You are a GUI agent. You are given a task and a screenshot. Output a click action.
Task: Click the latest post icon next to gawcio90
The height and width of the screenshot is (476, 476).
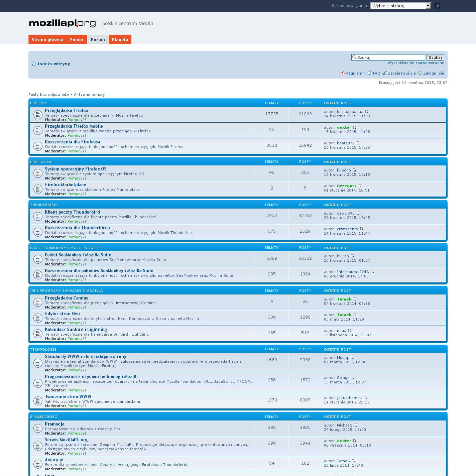tap(358, 213)
